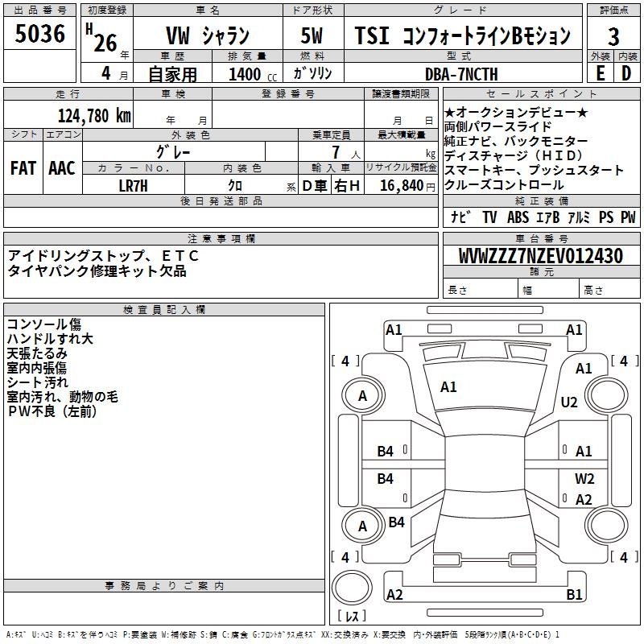Select the recycle deposit 16,840円
Viewport: 644px width, 644px height.
(407, 186)
